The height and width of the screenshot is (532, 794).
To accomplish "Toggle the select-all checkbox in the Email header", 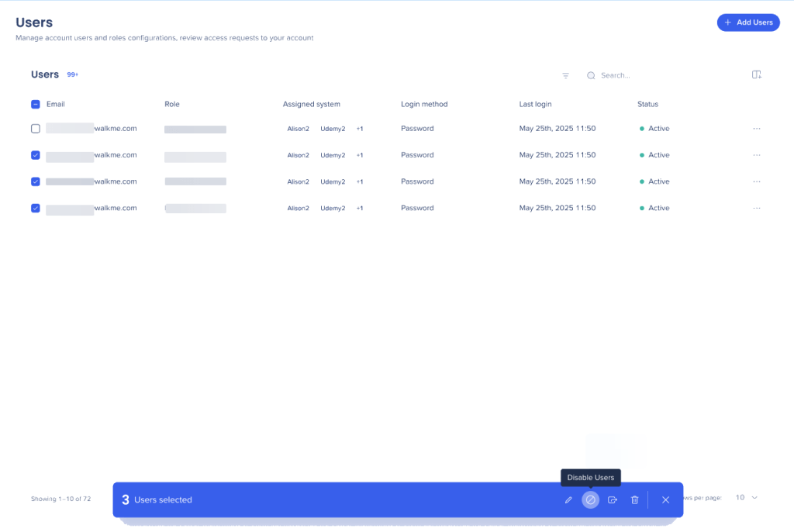I will point(36,104).
